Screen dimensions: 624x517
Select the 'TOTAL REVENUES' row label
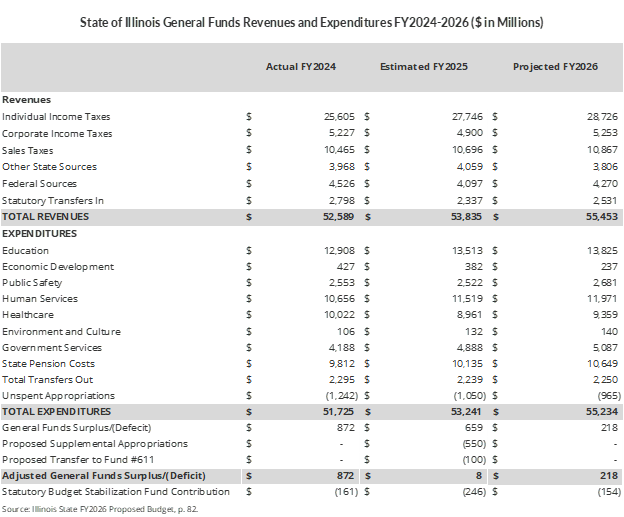click(x=45, y=217)
